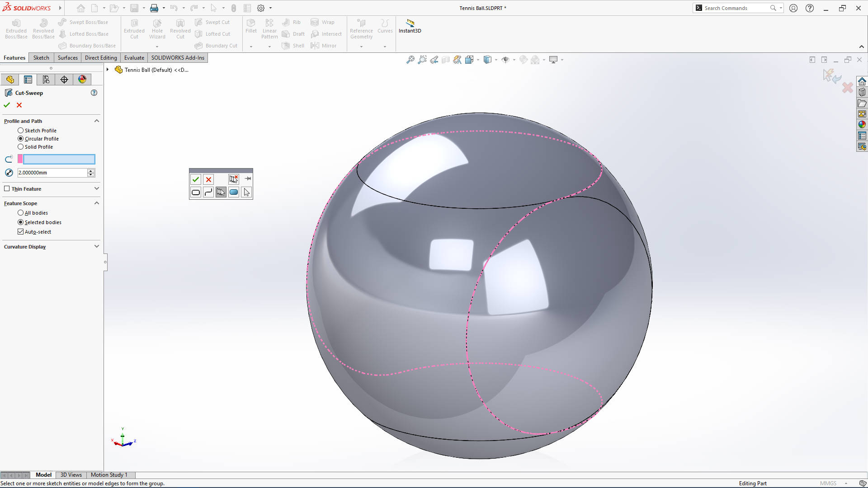The image size is (868, 488).
Task: Expand the Curvature Display section
Action: pyautogui.click(x=96, y=246)
